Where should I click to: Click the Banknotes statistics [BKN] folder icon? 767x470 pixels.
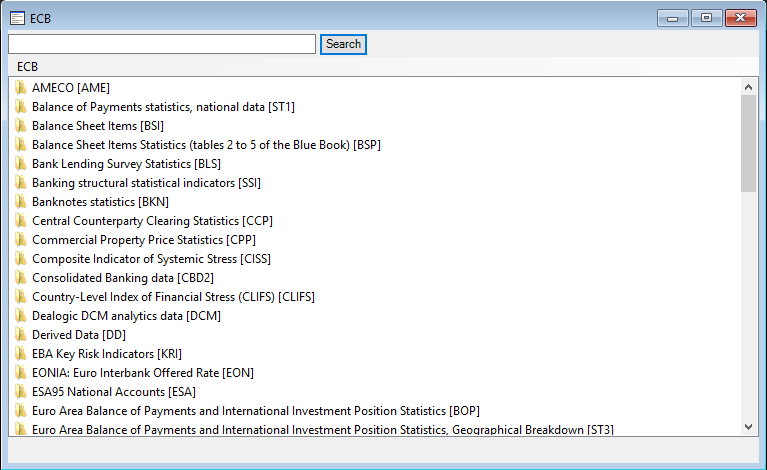(x=21, y=202)
